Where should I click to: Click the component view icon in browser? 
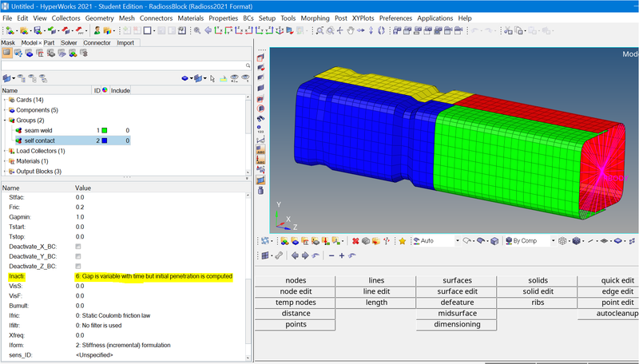click(29, 53)
